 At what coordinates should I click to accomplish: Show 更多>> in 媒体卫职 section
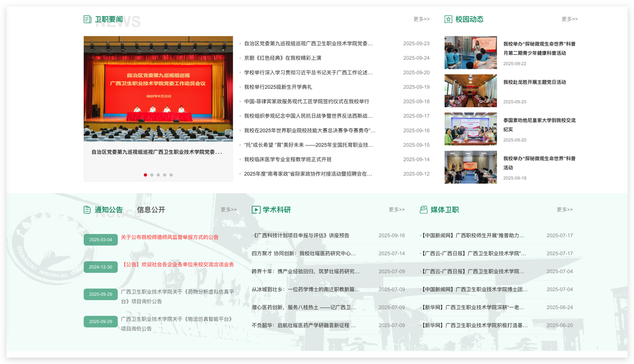564,209
